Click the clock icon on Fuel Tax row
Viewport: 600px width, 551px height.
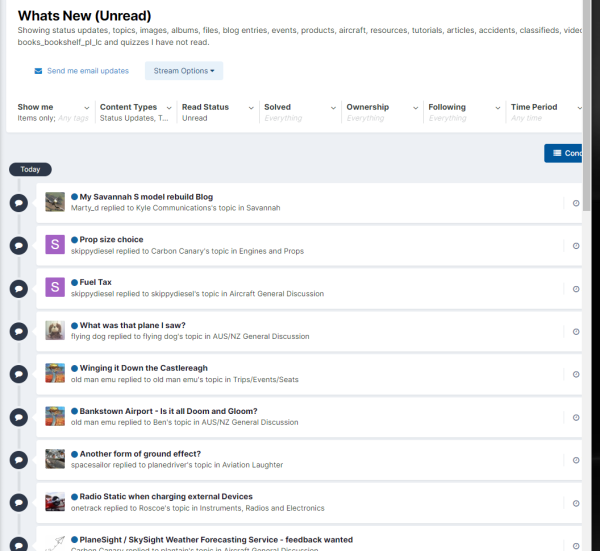[576, 289]
